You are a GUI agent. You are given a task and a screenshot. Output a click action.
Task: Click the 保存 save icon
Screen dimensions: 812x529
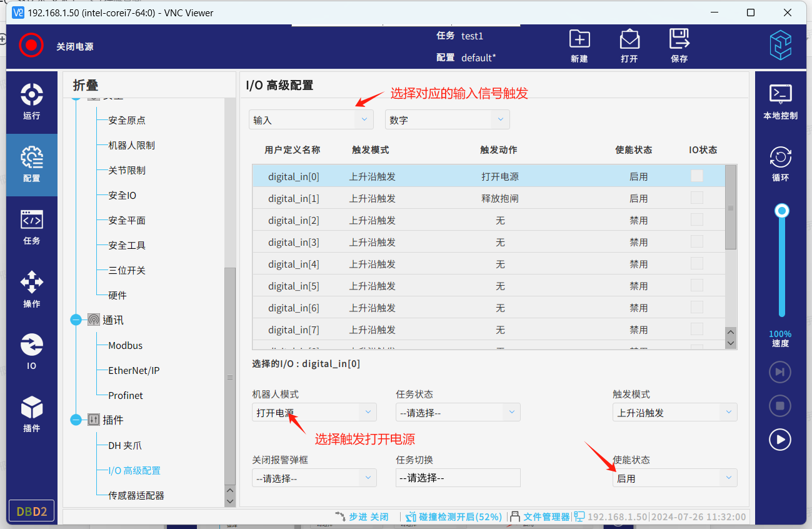pos(679,39)
